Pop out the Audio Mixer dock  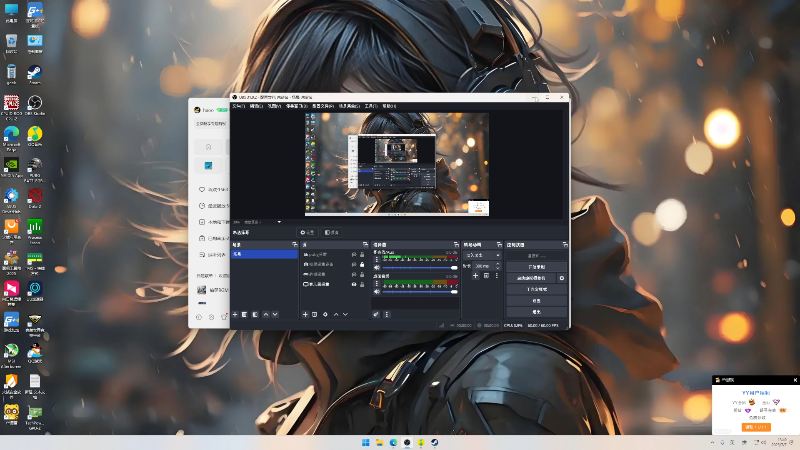coord(456,245)
